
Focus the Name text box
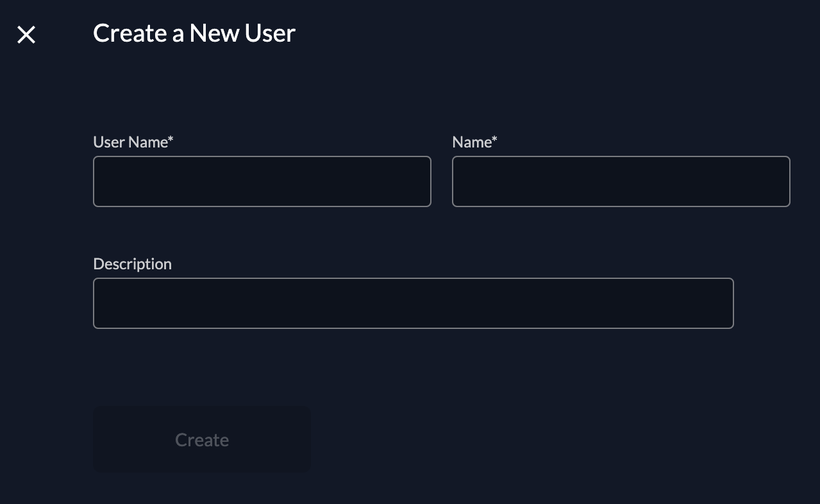pyautogui.click(x=621, y=181)
